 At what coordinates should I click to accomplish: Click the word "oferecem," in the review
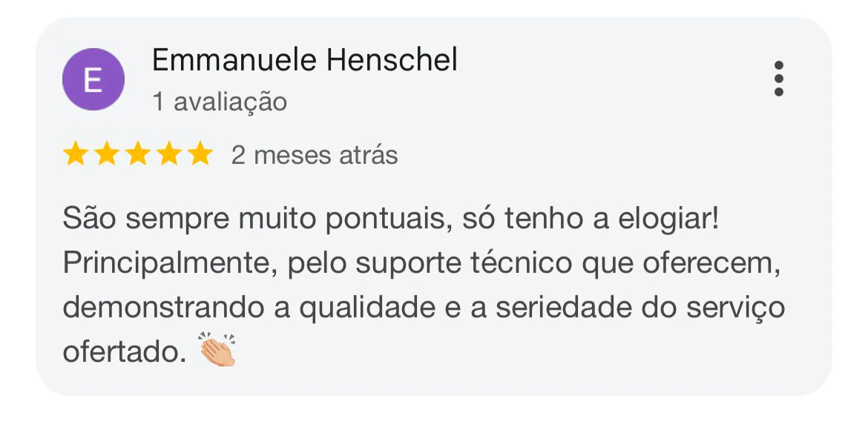711,263
